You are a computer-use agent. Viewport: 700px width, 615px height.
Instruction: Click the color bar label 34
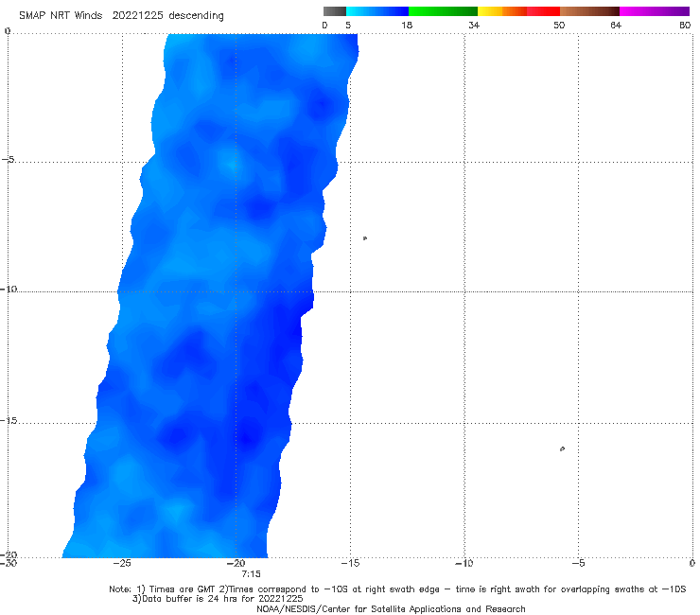(x=474, y=25)
